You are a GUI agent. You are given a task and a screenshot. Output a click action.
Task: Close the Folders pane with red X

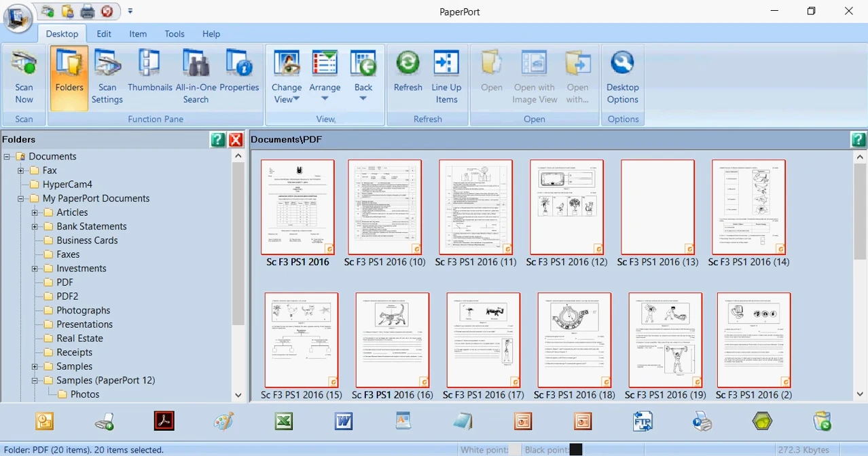236,140
